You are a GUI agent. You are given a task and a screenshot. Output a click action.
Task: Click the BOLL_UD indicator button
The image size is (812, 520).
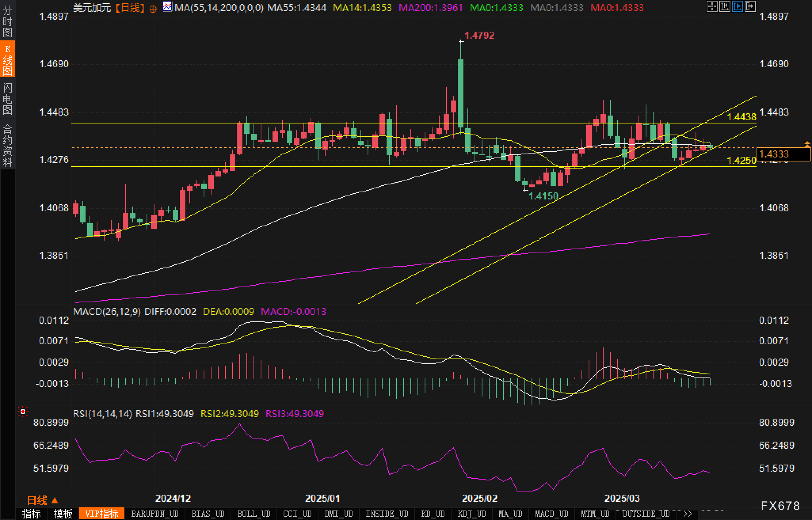pos(254,514)
